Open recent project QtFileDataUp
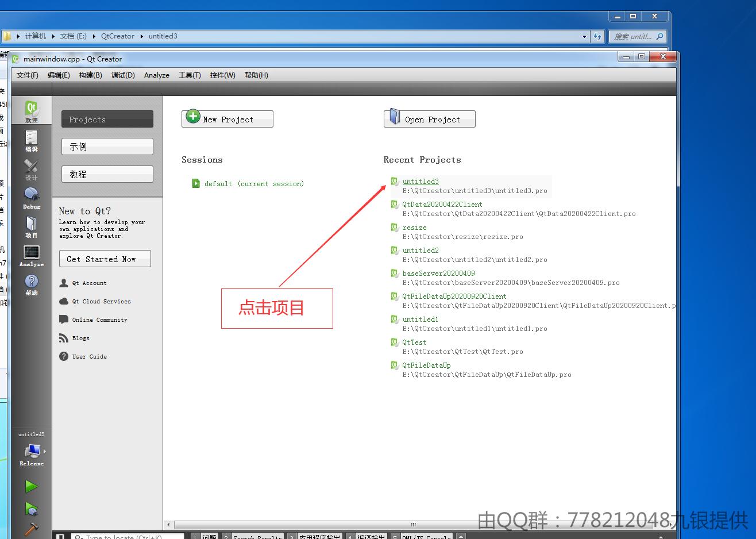This screenshot has width=756, height=539. [426, 365]
